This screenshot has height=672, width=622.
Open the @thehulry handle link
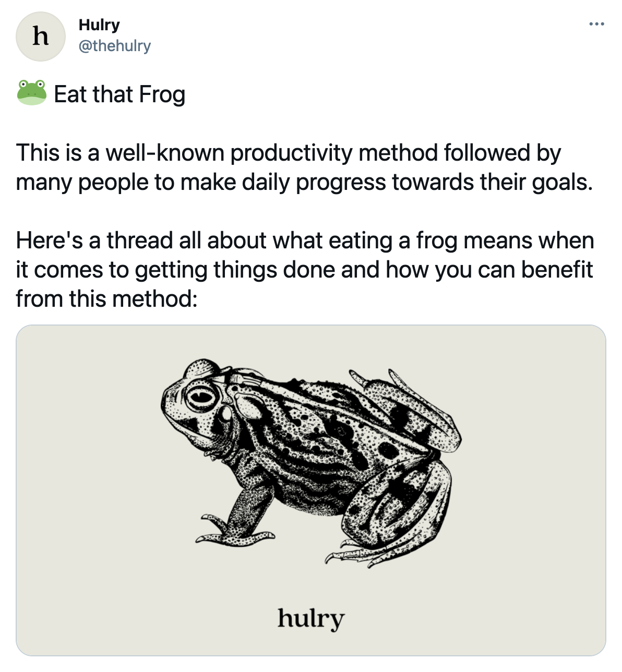[x=114, y=45]
